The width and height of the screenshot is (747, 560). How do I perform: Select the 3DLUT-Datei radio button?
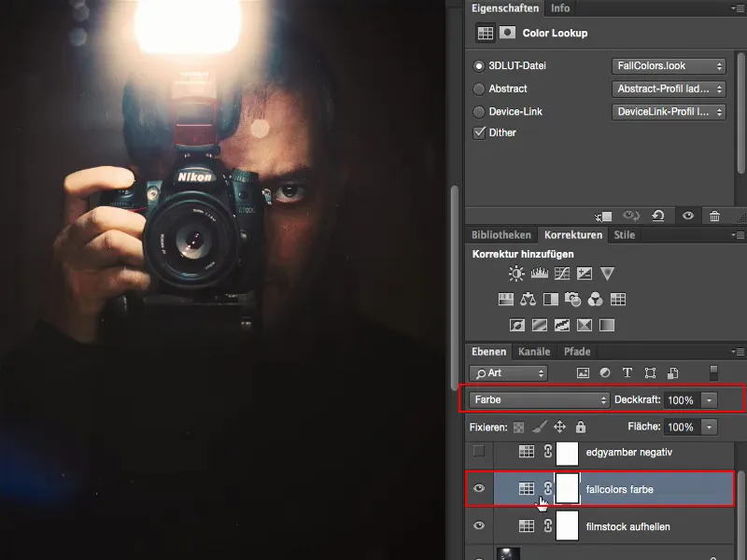(479, 66)
